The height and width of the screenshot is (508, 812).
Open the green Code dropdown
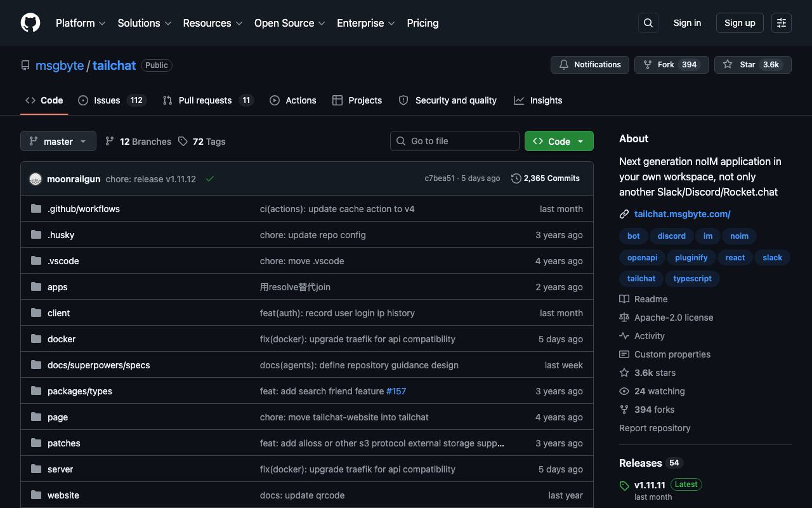tap(559, 141)
